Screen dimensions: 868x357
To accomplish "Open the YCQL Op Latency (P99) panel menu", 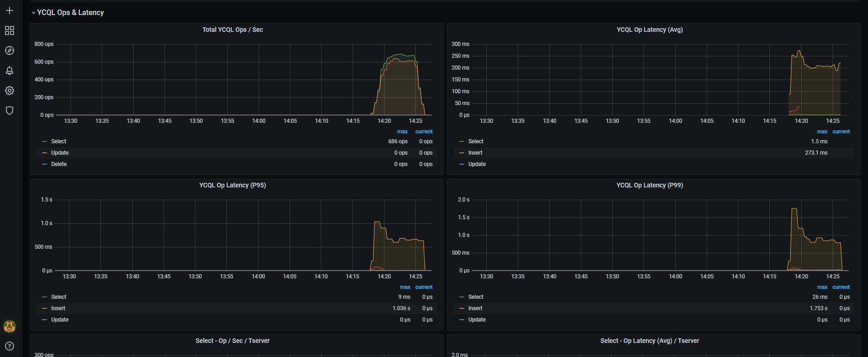I will click(x=649, y=185).
